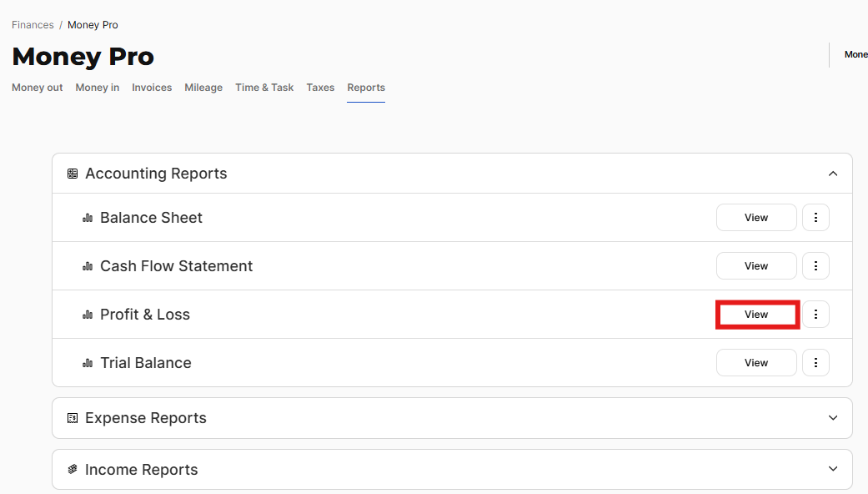
Task: Click the Trial Balance row label
Action: click(x=146, y=363)
